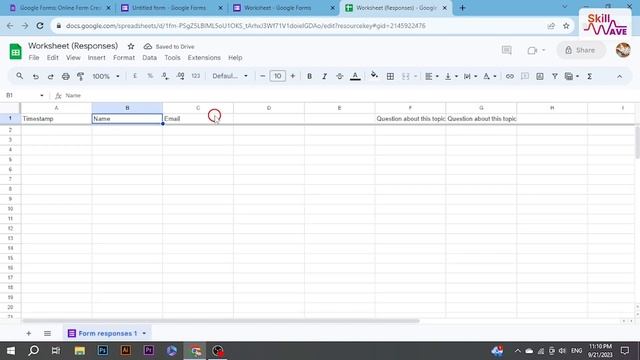Open text wrapping dropdown
Screen dimensions: 640x360
point(470,76)
